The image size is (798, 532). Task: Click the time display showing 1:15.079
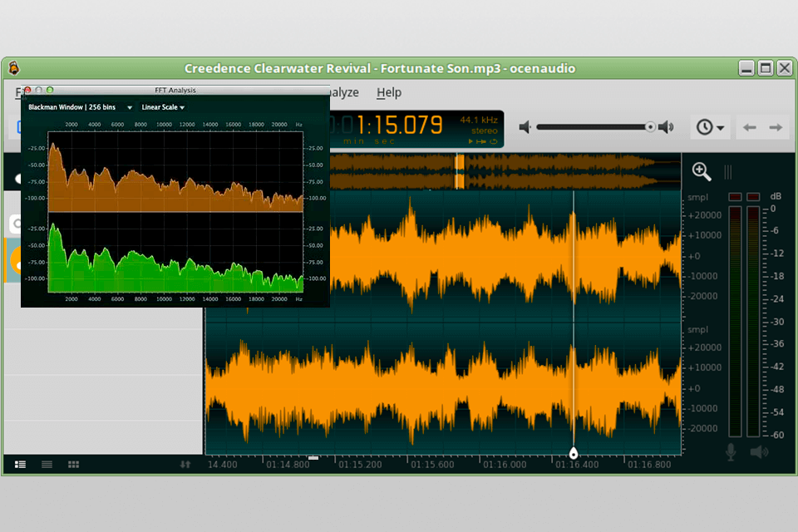pos(400,126)
